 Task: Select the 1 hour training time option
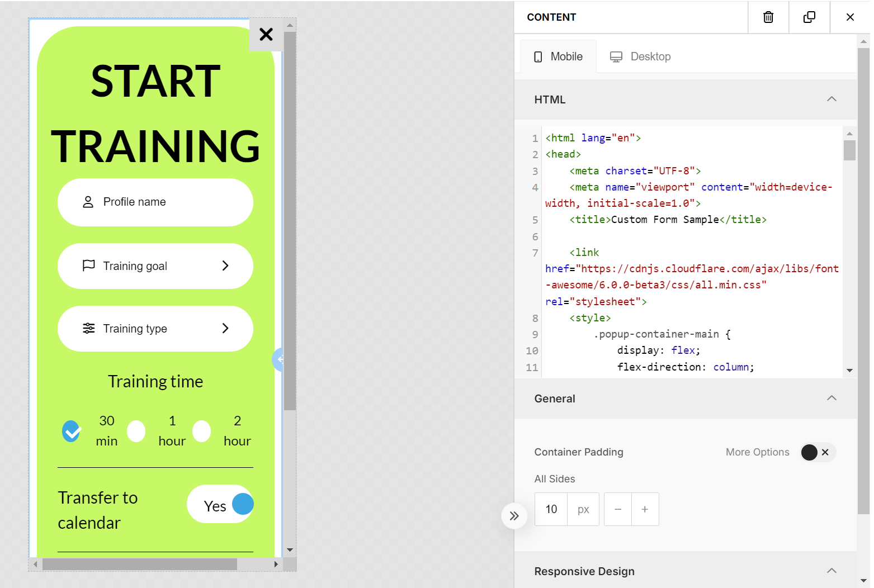[x=136, y=431]
